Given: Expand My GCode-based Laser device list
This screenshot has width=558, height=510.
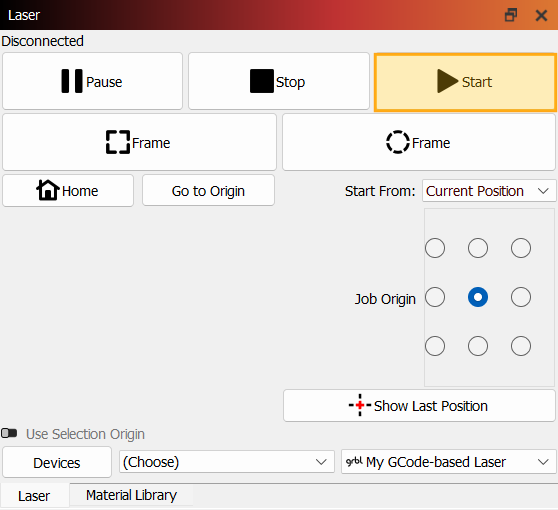Looking at the screenshot, I should coord(448,462).
